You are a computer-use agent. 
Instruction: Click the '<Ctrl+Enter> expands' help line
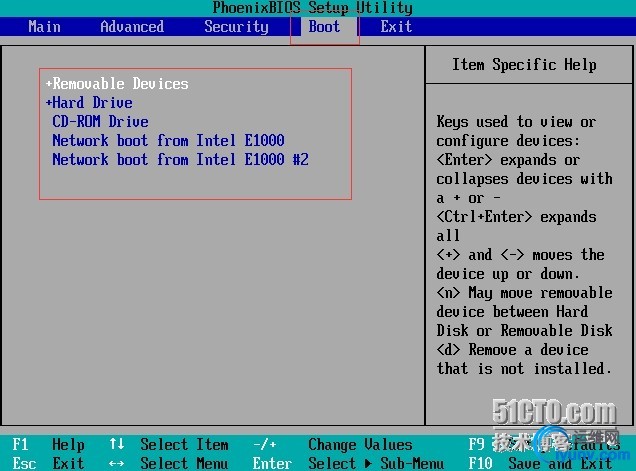[516, 217]
